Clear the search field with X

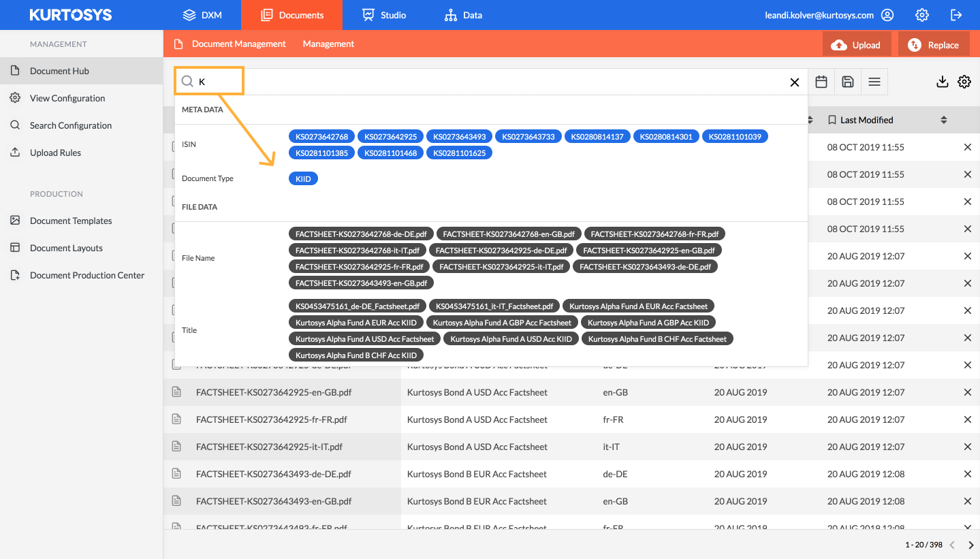pos(795,82)
